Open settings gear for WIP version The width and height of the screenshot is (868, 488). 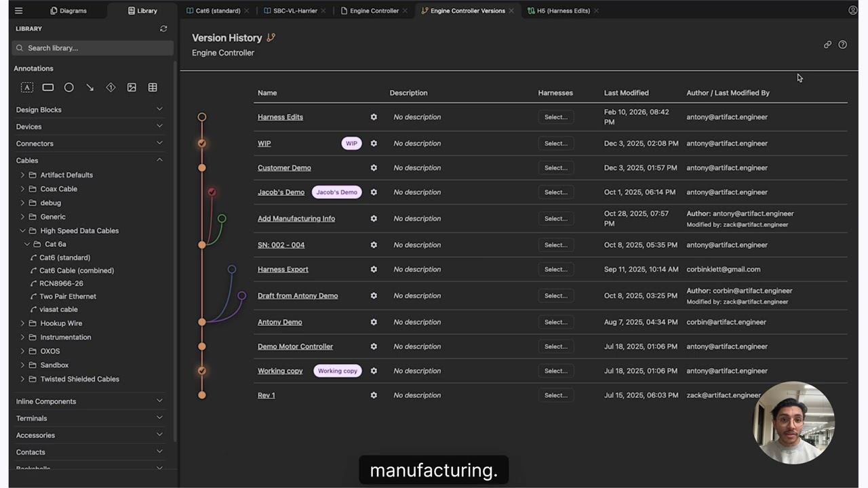374,144
